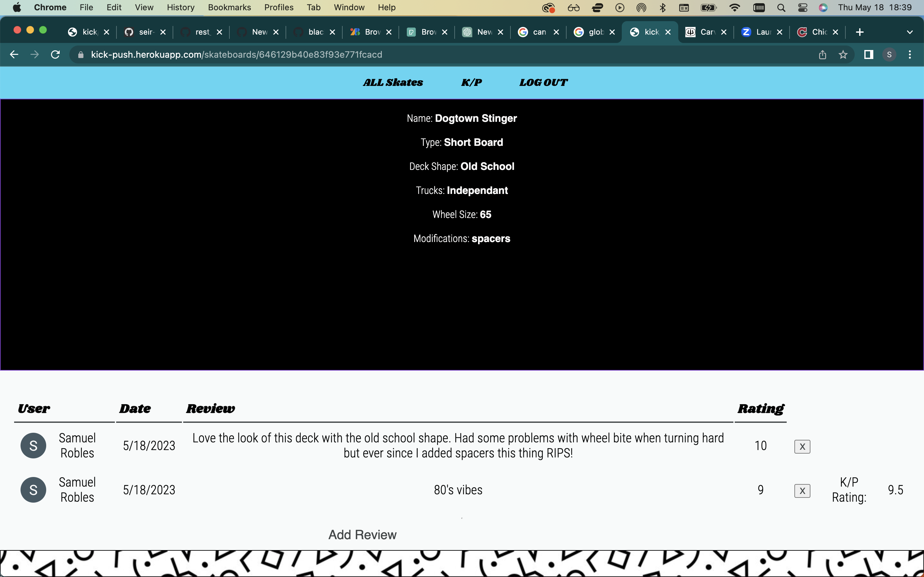This screenshot has width=924, height=577.
Task: Go back using the browser back arrow
Action: click(x=14, y=54)
